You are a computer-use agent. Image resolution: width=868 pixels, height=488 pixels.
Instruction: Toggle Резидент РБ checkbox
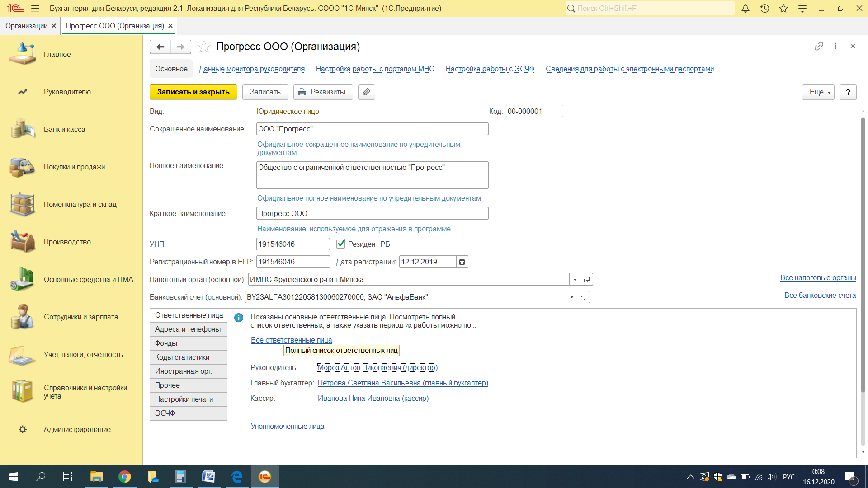341,244
